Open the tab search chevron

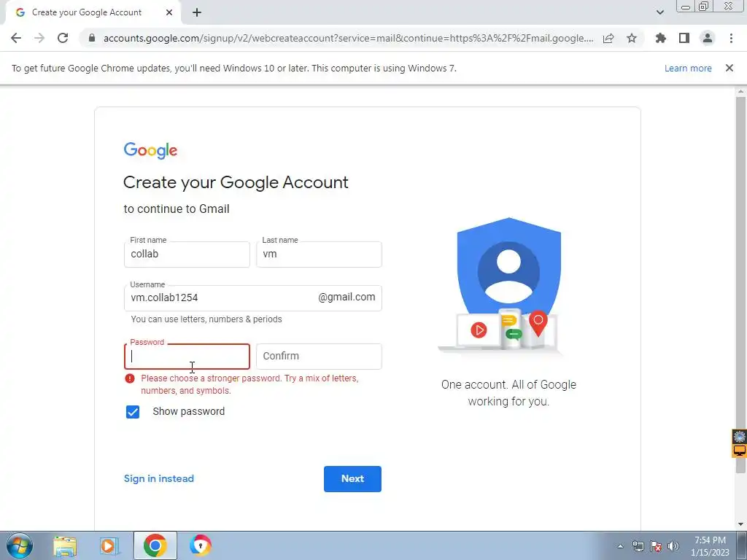pyautogui.click(x=659, y=12)
